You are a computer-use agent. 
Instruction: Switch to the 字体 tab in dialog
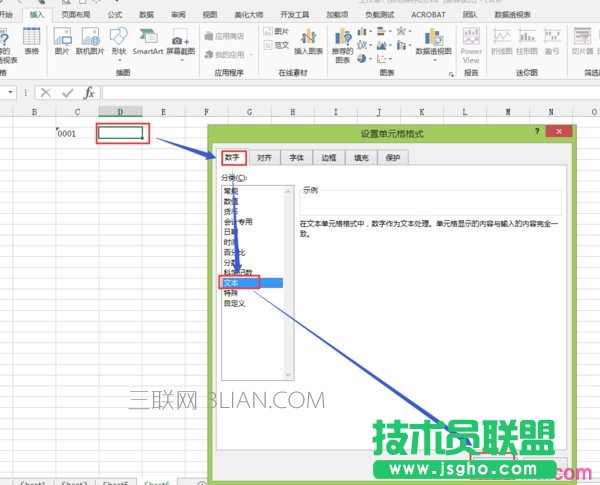pos(297,158)
